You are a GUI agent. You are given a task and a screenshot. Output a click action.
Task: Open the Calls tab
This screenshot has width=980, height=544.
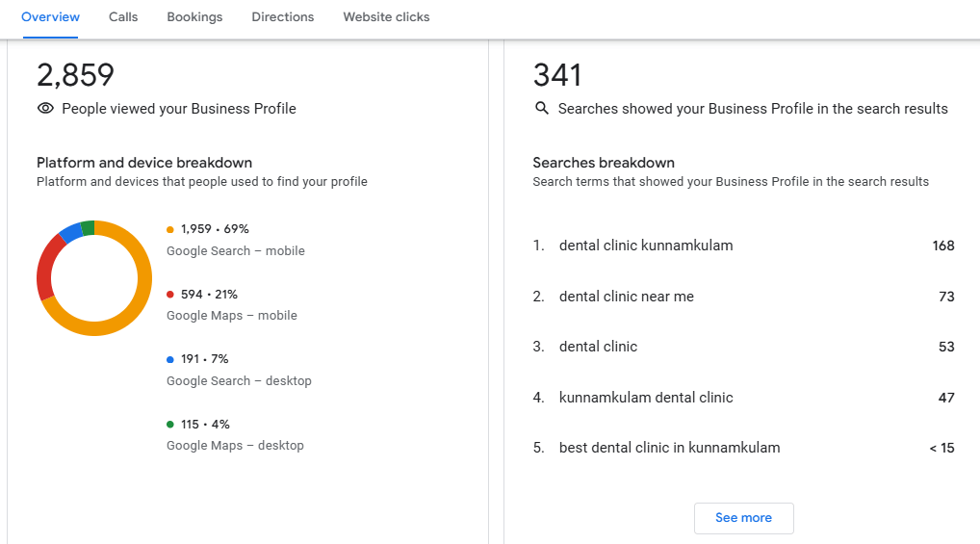tap(123, 17)
